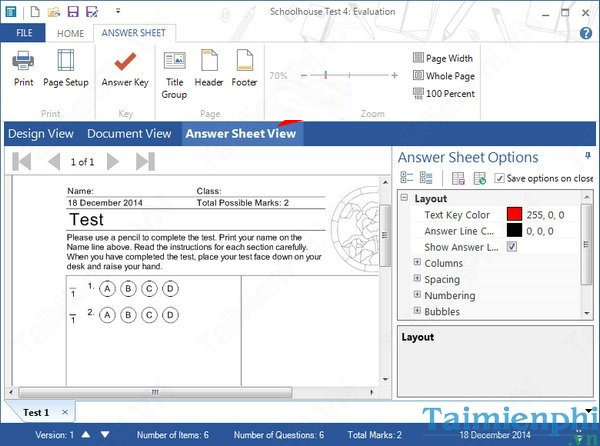
Task: Go to the next page
Action: [x=112, y=161]
